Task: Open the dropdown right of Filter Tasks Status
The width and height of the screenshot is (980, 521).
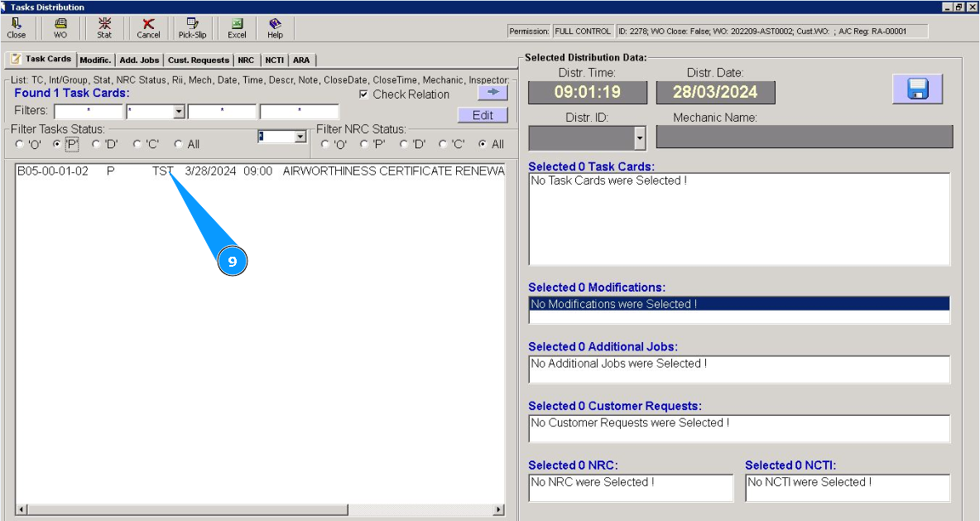Action: pyautogui.click(x=300, y=137)
